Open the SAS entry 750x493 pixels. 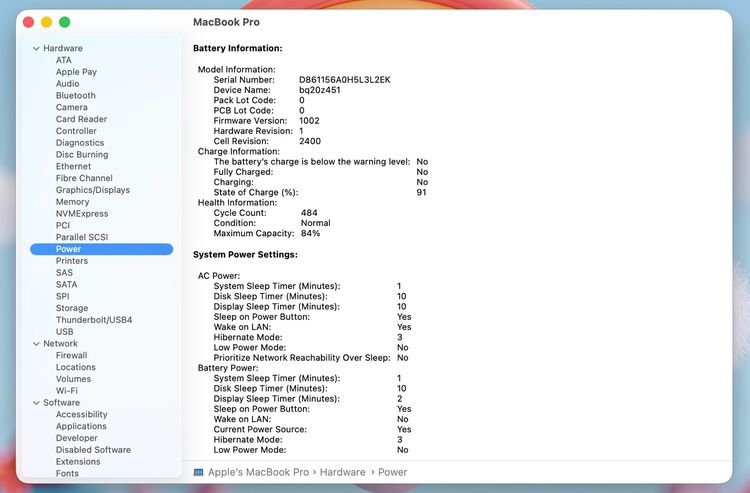pos(64,273)
